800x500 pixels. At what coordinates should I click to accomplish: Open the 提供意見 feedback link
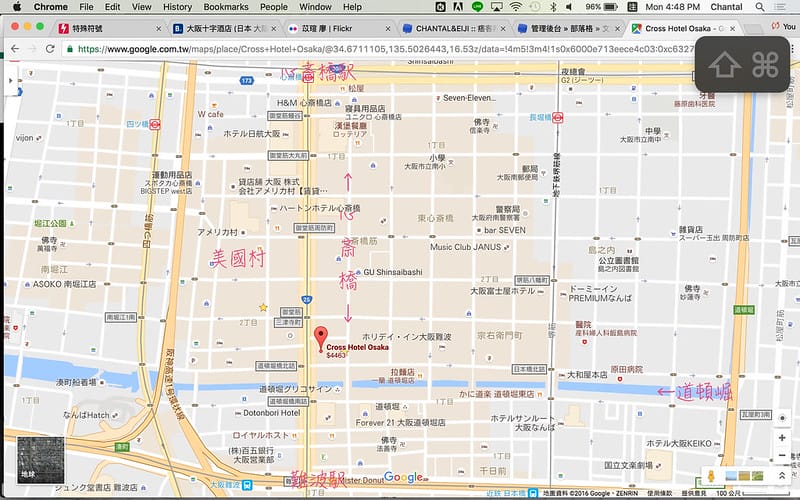[694, 493]
